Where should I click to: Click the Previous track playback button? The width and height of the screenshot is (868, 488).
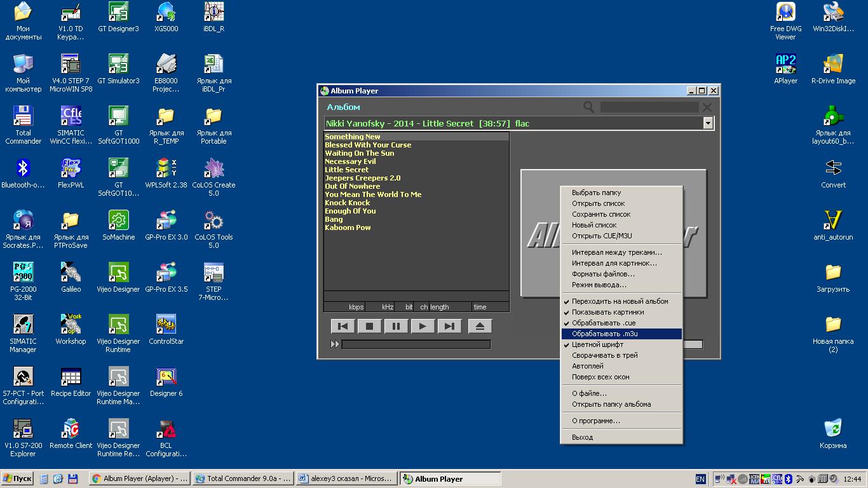click(x=342, y=327)
